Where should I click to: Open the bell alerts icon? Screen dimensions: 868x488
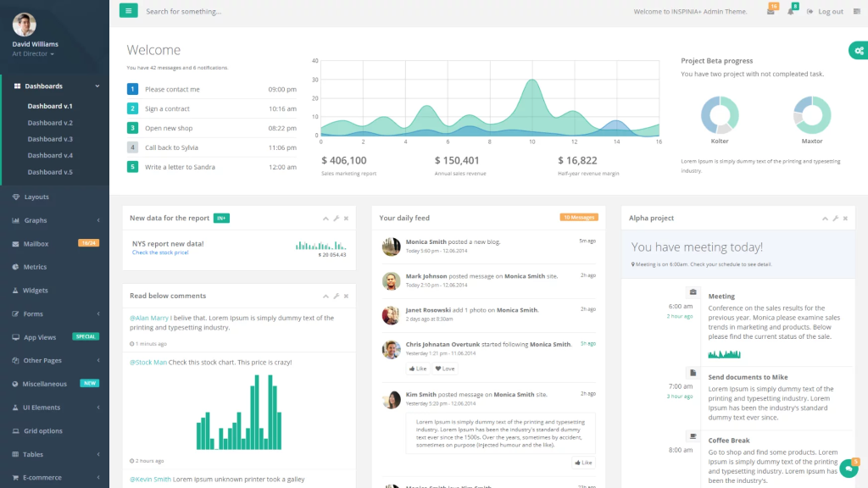[x=791, y=12]
